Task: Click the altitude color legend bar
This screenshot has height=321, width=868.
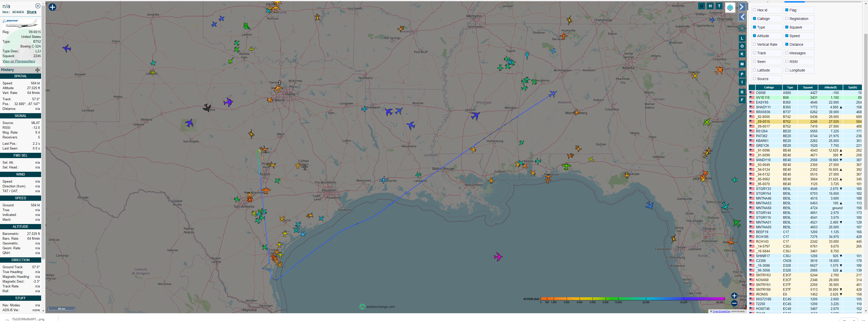Action: (x=633, y=299)
